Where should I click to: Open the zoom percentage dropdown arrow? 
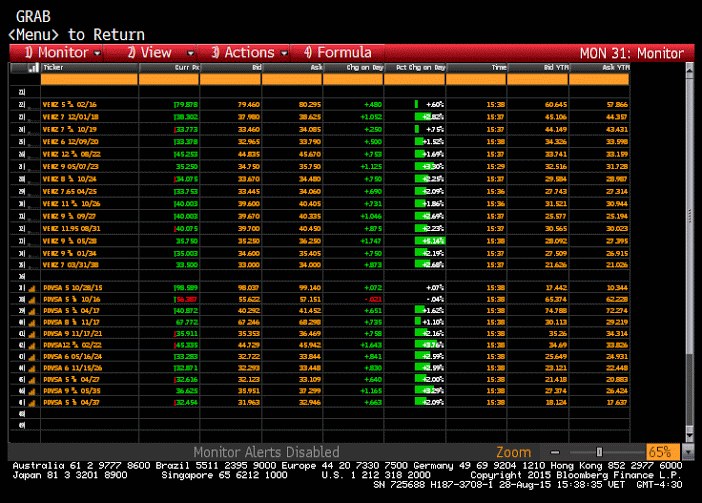click(687, 452)
